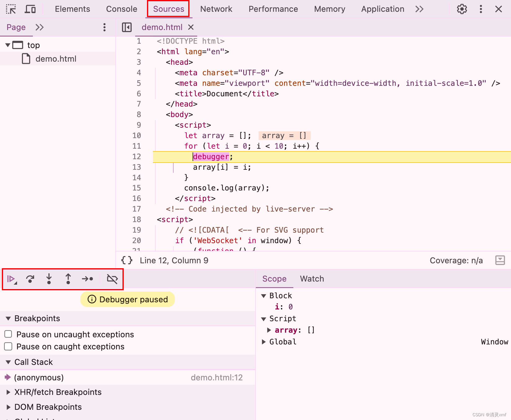Image resolution: width=511 pixels, height=420 pixels.
Task: Set a breakpoint on line 15
Action: [x=136, y=188]
